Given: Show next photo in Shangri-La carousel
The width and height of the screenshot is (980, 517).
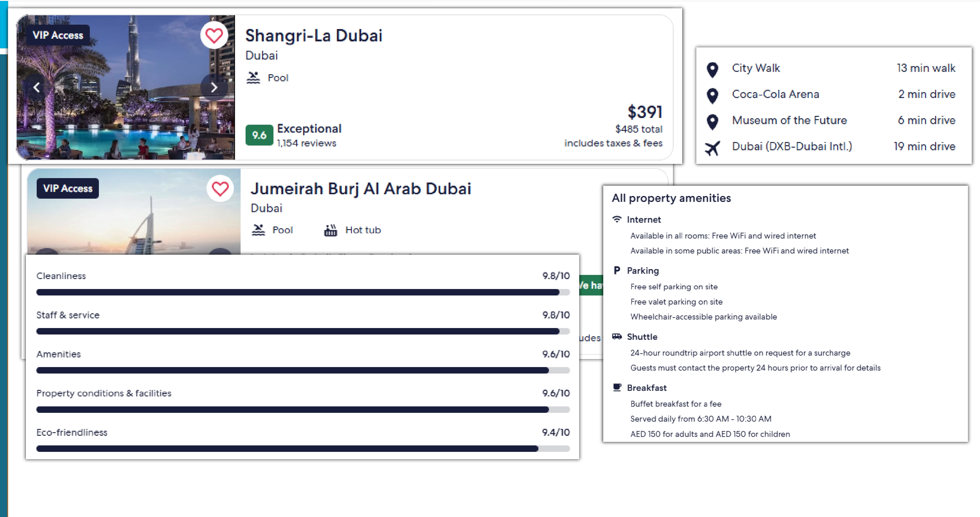Looking at the screenshot, I should (214, 87).
